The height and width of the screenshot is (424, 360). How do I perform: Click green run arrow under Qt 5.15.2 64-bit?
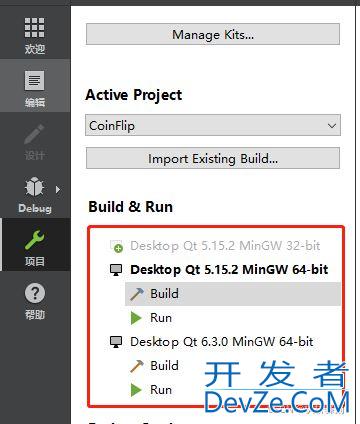pos(136,318)
